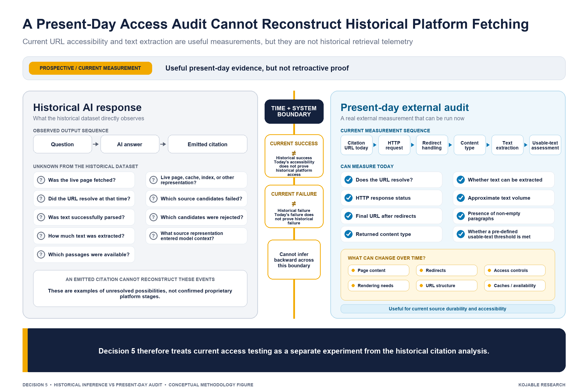Click checkmark icon beside 'Approximate text volume'
The image size is (588, 392).
(x=461, y=198)
